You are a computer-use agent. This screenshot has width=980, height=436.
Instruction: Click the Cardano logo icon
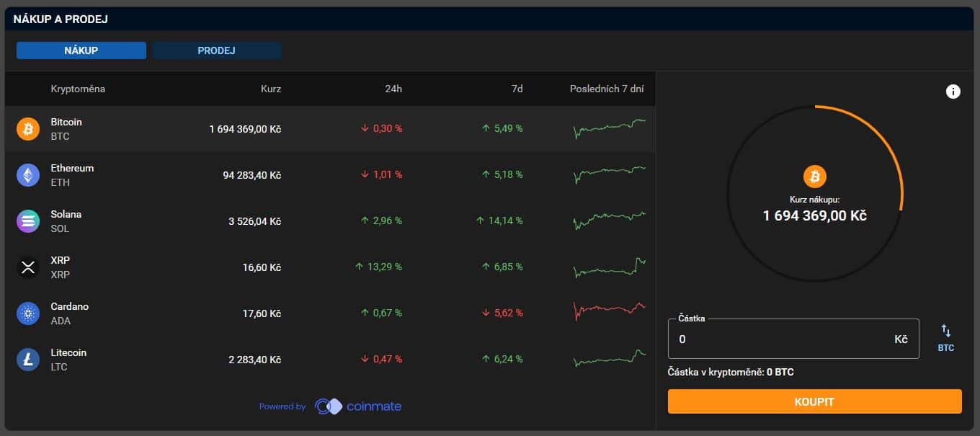point(28,313)
